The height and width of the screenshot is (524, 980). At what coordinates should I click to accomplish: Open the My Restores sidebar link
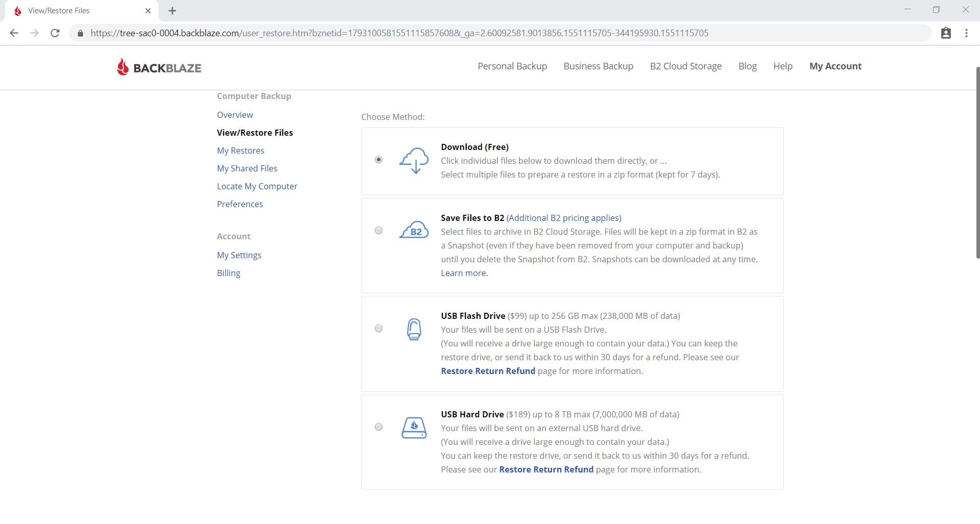tap(241, 151)
